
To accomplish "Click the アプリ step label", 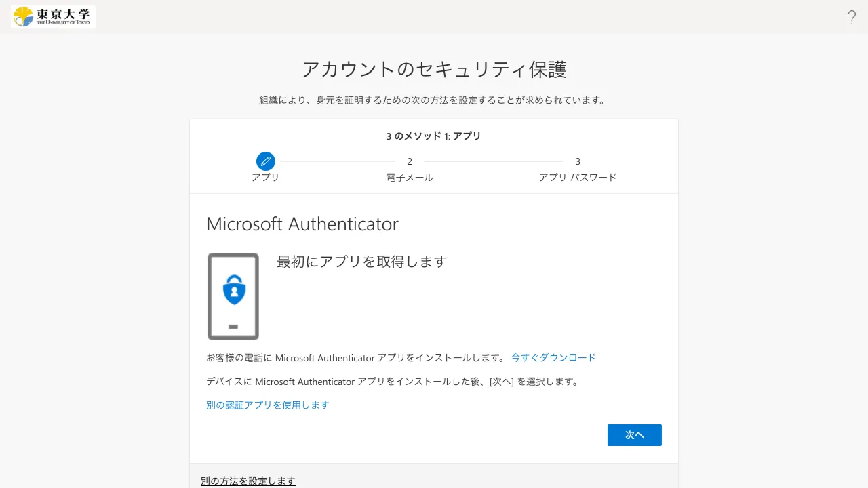I will pos(265,178).
